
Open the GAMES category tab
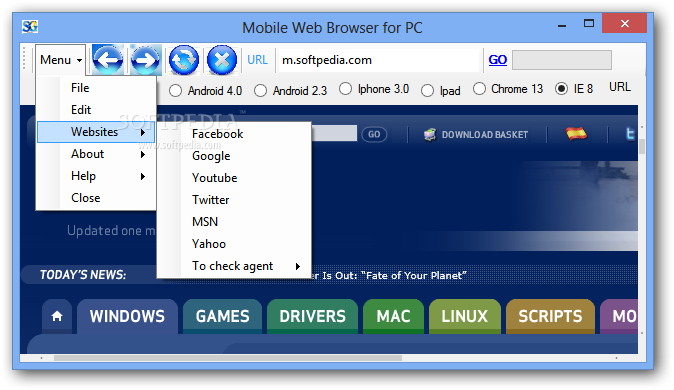[x=222, y=316]
